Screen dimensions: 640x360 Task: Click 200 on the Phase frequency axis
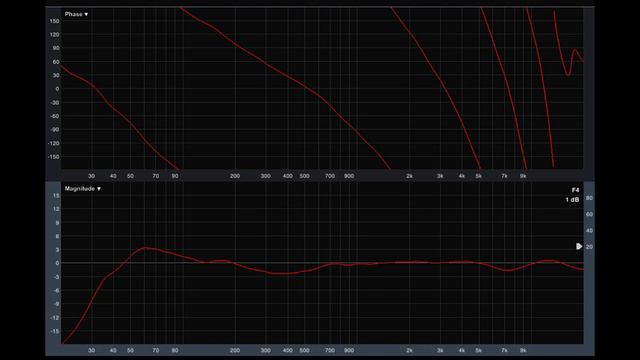coord(235,176)
